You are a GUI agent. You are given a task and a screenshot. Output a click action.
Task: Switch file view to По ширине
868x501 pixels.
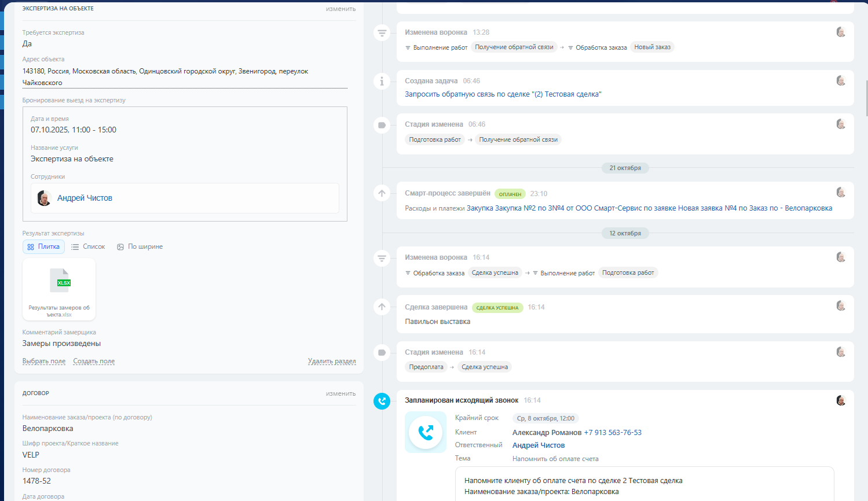tap(140, 246)
